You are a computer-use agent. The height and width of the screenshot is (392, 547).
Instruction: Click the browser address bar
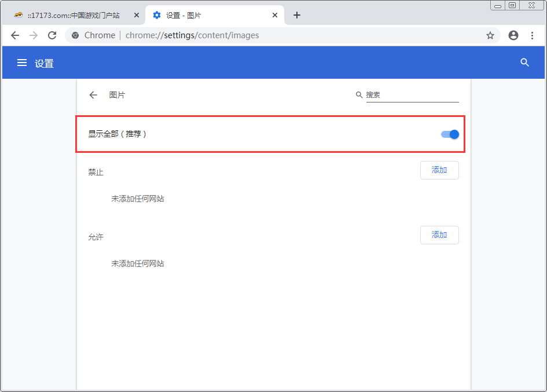click(x=260, y=35)
